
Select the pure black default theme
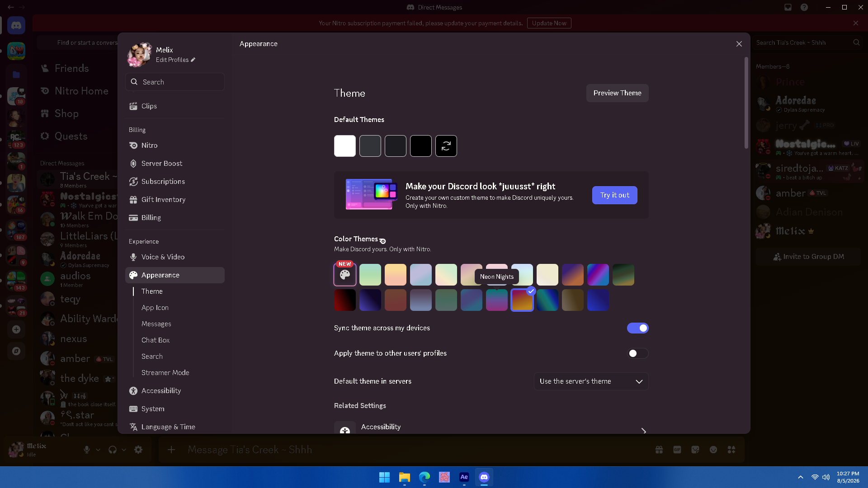[x=421, y=146]
